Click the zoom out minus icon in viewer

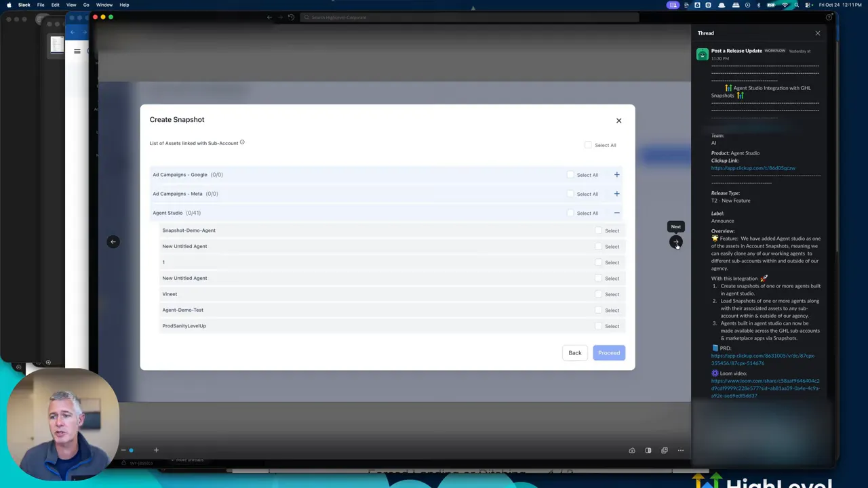pos(123,450)
